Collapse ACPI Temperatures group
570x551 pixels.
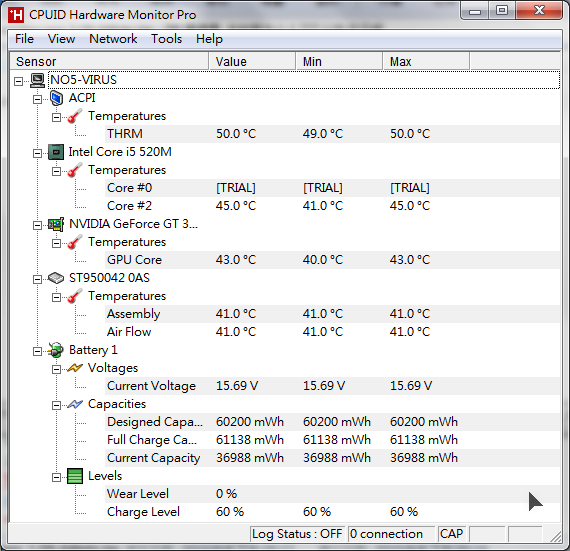point(56,117)
